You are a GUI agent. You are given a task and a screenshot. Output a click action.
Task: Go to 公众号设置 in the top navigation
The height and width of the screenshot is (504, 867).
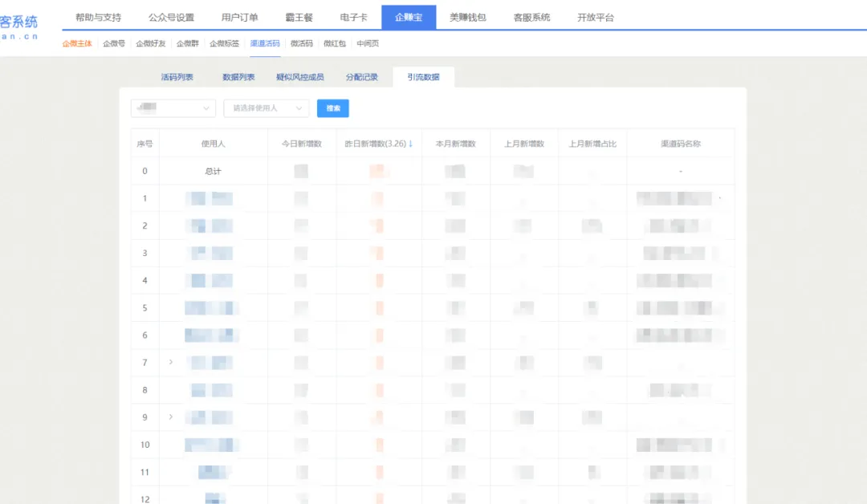[x=172, y=17]
